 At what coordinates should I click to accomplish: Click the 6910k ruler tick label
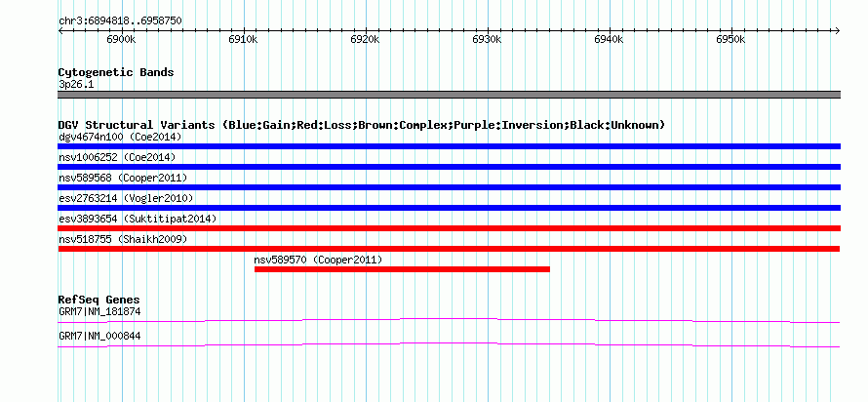[244, 39]
